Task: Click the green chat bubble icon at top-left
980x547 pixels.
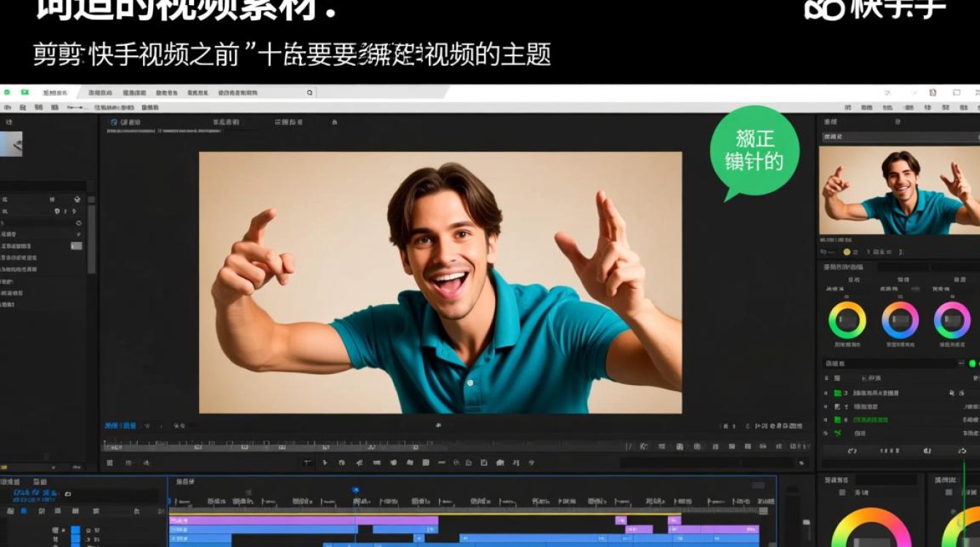Action: pos(25,93)
